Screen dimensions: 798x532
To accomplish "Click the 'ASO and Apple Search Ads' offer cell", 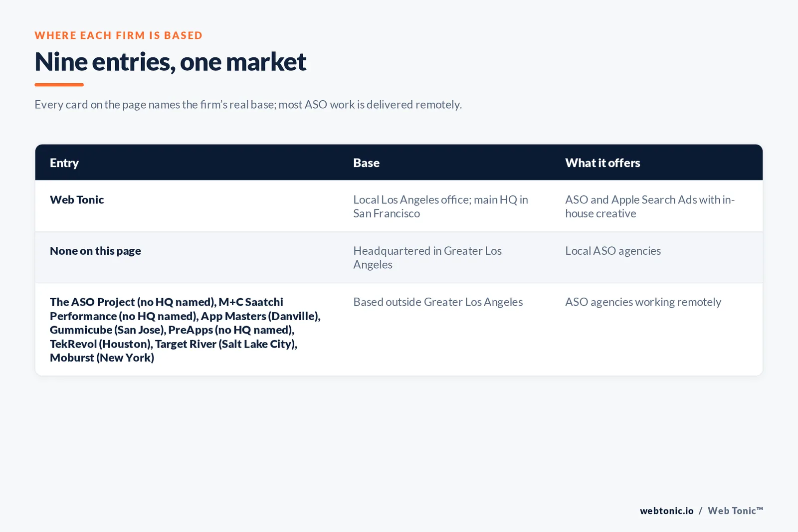I will coord(649,206).
